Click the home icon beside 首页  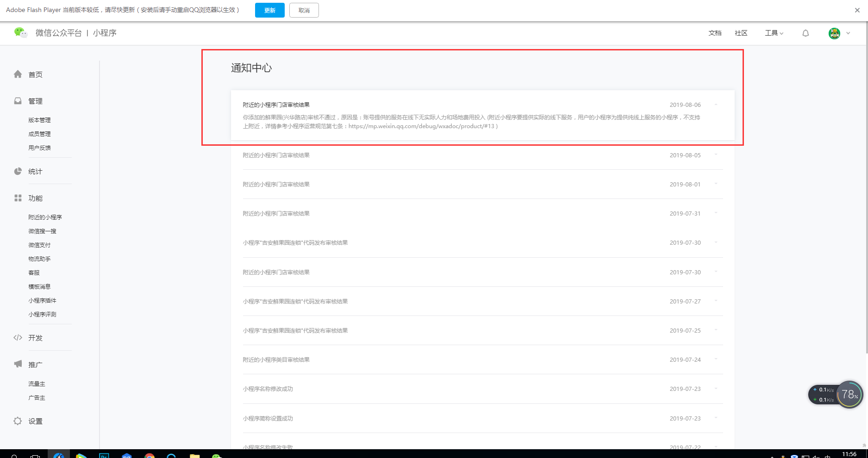[x=18, y=74]
